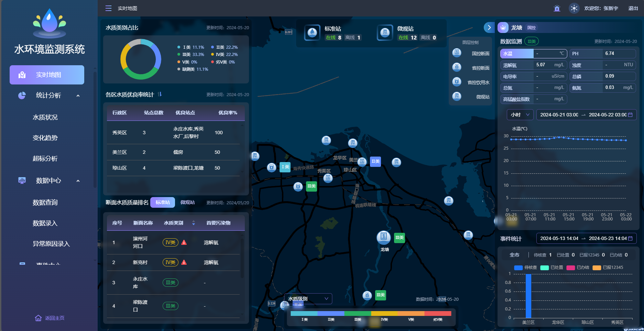Click the 微观站 station icon

coord(385,33)
